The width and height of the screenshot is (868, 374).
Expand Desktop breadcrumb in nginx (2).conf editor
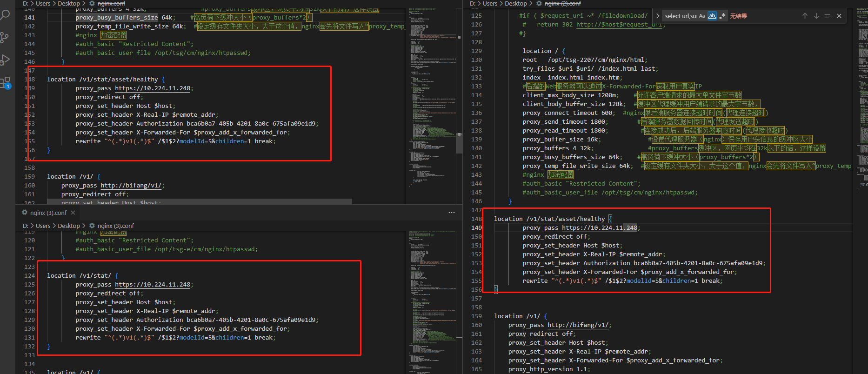[x=516, y=3]
